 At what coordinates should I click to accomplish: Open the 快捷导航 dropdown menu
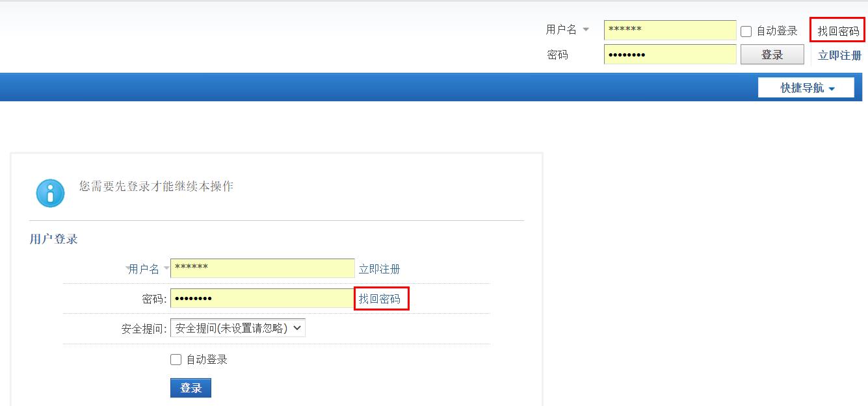pyautogui.click(x=806, y=88)
